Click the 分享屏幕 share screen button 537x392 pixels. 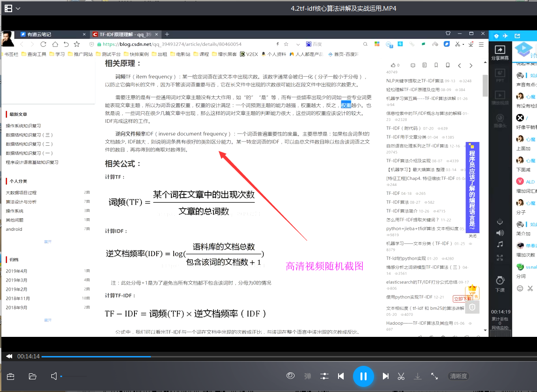click(500, 53)
